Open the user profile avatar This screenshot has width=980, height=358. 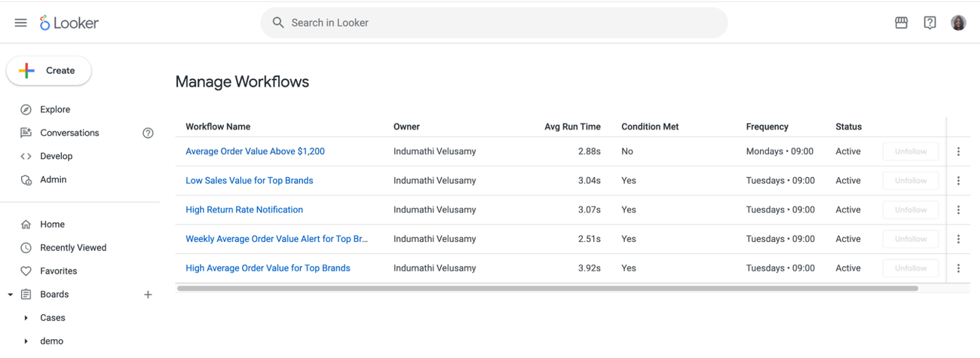pyautogui.click(x=958, y=23)
